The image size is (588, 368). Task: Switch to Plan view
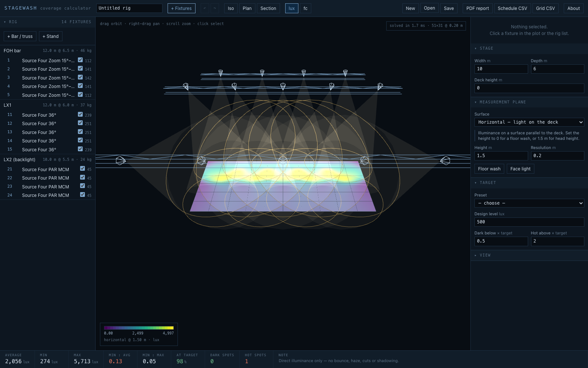tap(247, 8)
